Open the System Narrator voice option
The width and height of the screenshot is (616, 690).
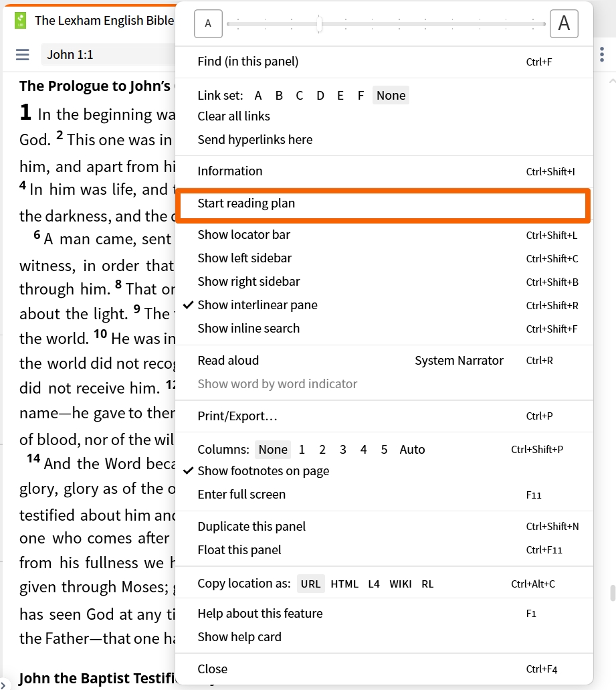point(459,361)
